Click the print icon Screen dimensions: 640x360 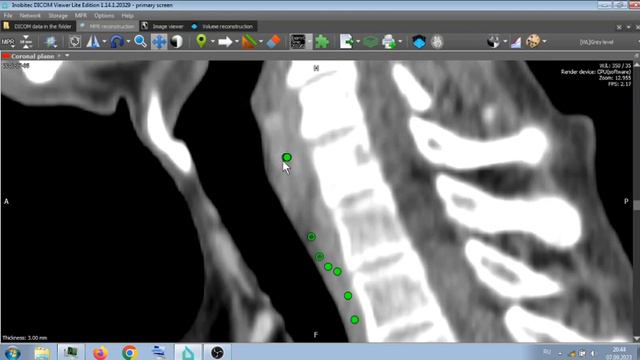click(x=389, y=42)
